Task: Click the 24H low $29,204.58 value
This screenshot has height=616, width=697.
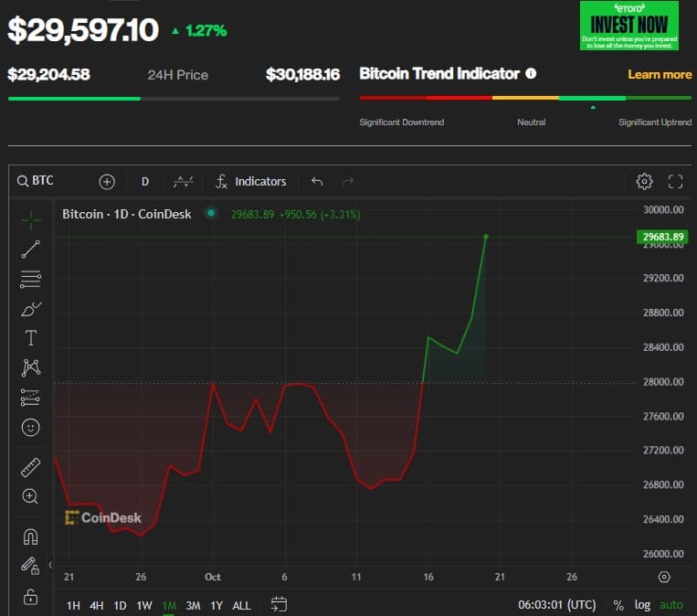Action: 49,74
